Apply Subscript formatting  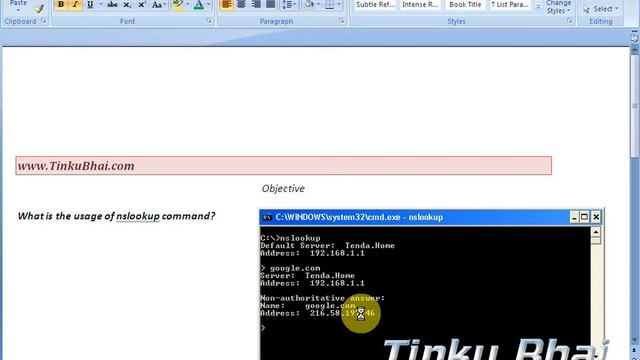coord(127,5)
